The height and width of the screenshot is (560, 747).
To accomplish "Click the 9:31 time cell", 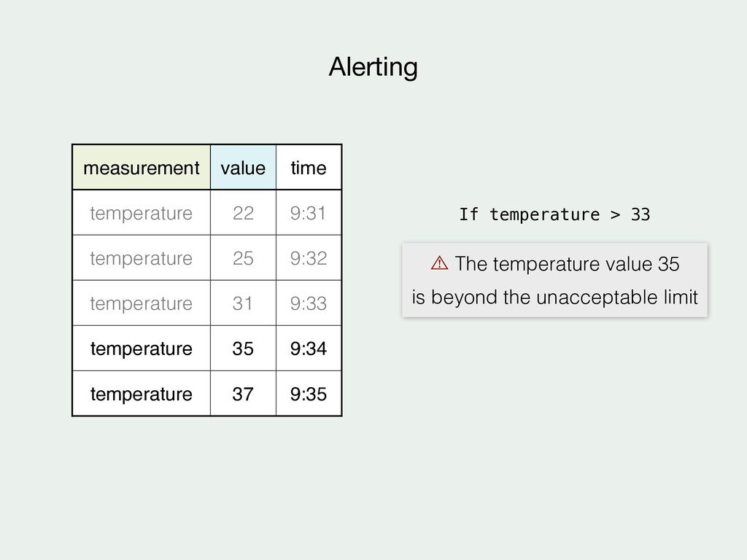I will coord(309,212).
